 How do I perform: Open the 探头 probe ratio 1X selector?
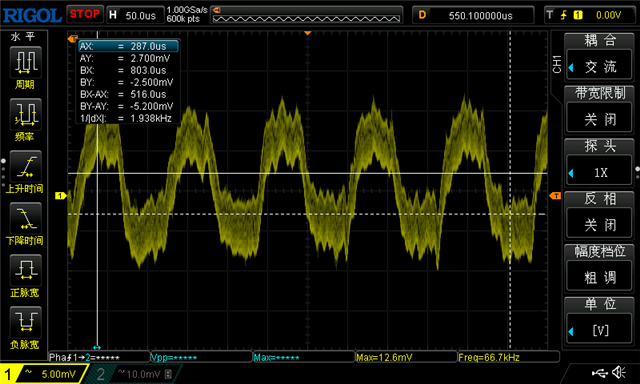599,172
